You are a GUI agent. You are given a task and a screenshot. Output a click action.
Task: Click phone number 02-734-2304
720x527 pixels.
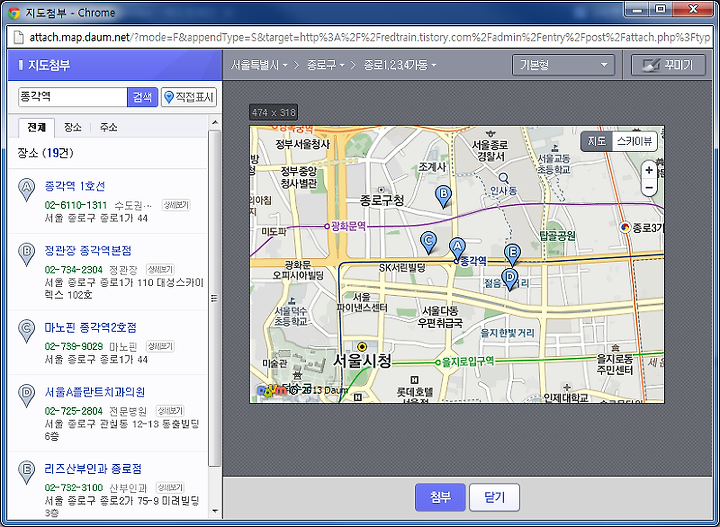click(73, 269)
